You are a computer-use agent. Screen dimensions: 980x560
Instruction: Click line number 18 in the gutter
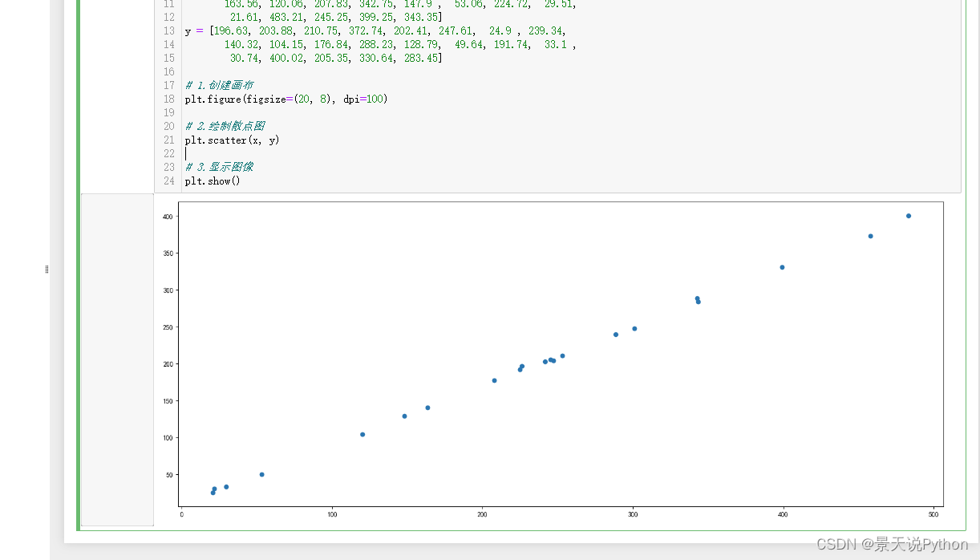168,99
